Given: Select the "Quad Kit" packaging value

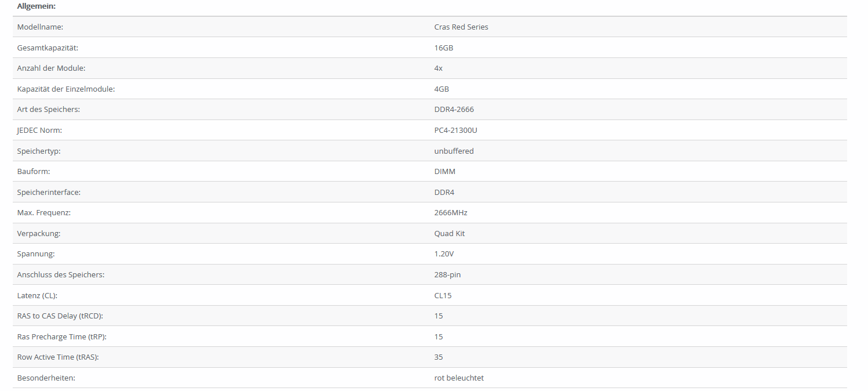Looking at the screenshot, I should click(450, 233).
